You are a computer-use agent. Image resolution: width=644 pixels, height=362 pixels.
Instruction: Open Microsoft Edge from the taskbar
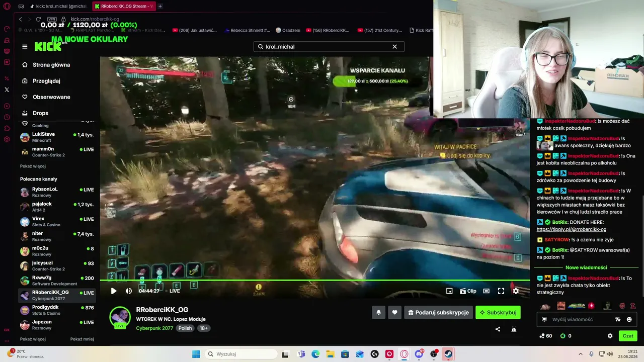(315, 354)
